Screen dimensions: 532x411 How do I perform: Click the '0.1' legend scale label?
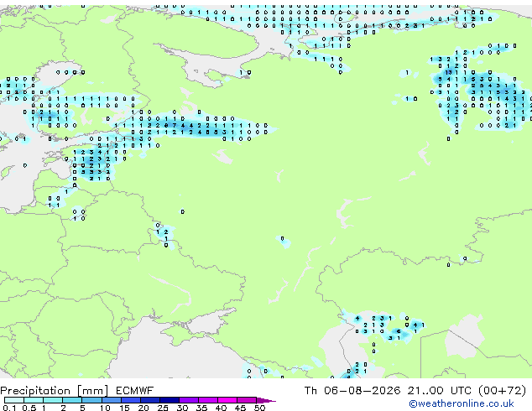click(9, 408)
